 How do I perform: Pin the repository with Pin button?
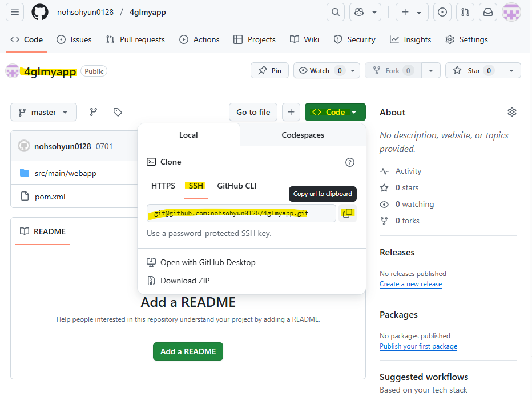point(270,71)
